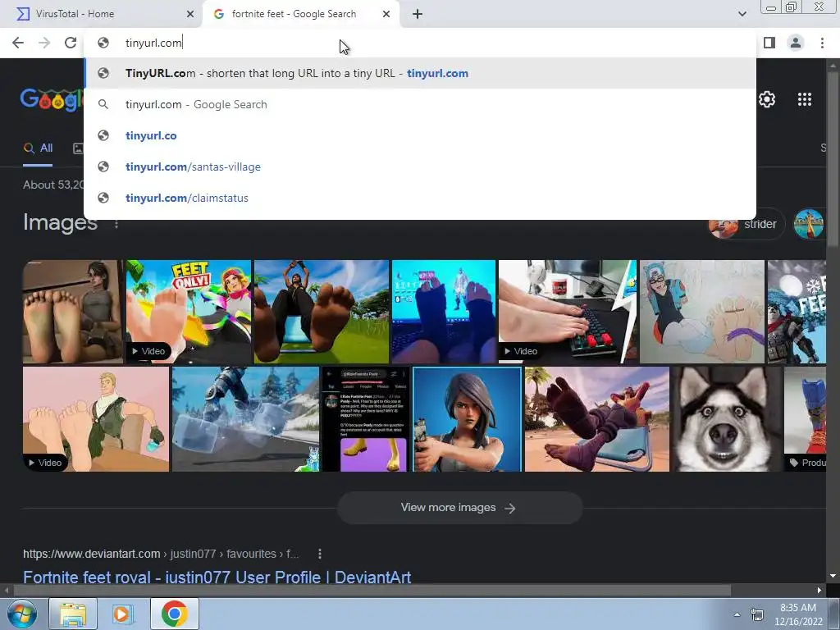The width and height of the screenshot is (840, 630).
Task: Open Windows Explorer from the taskbar
Action: click(73, 614)
